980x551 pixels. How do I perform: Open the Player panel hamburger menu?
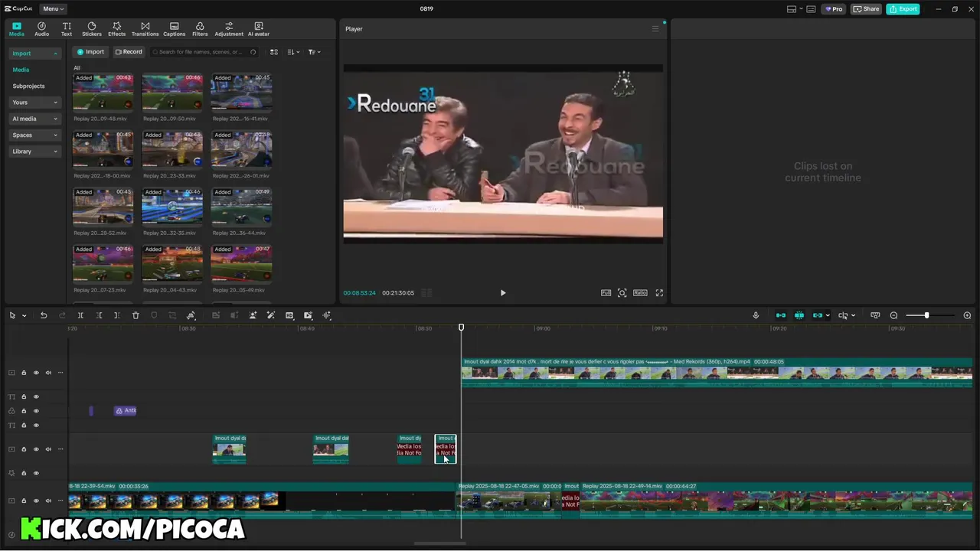[x=655, y=29]
